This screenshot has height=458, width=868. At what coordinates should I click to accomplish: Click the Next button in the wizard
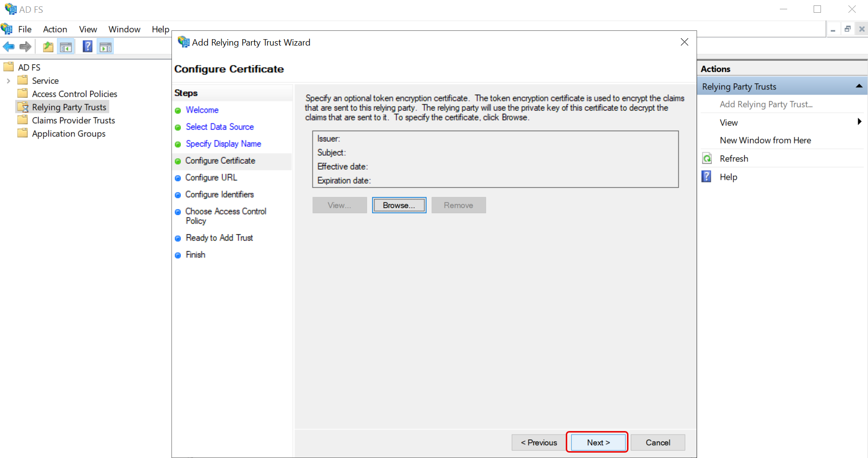[597, 442]
